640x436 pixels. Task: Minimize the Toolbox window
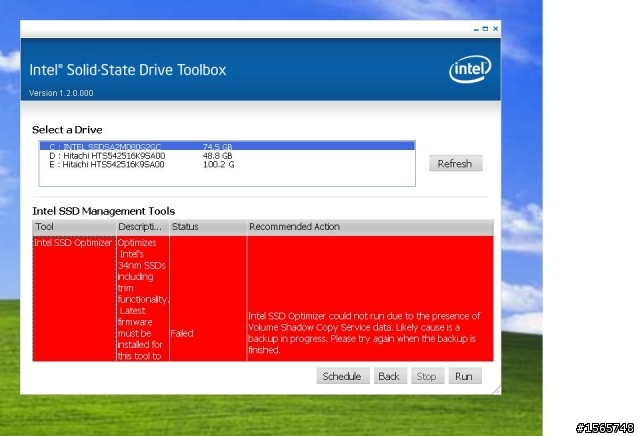click(x=476, y=29)
